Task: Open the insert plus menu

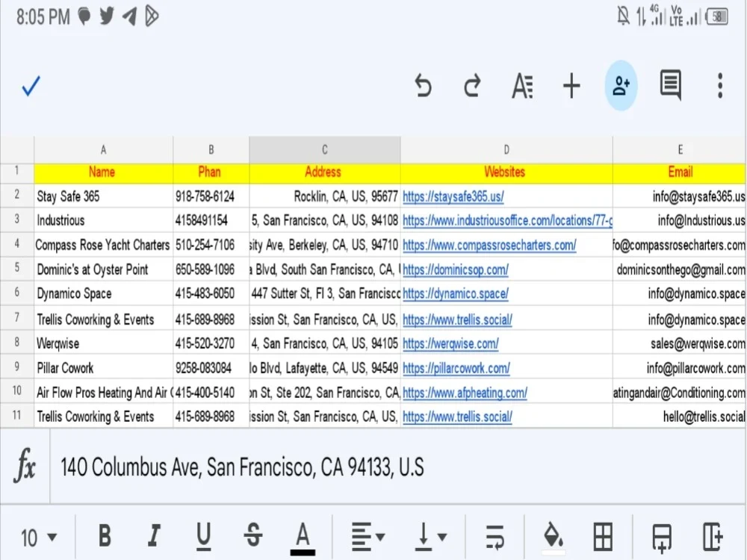Action: coord(571,86)
